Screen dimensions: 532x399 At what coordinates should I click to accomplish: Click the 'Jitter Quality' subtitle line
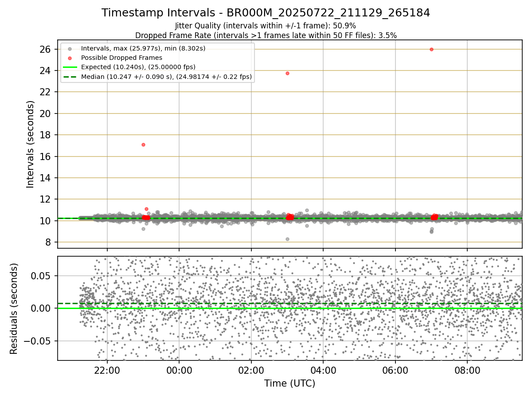point(266,26)
